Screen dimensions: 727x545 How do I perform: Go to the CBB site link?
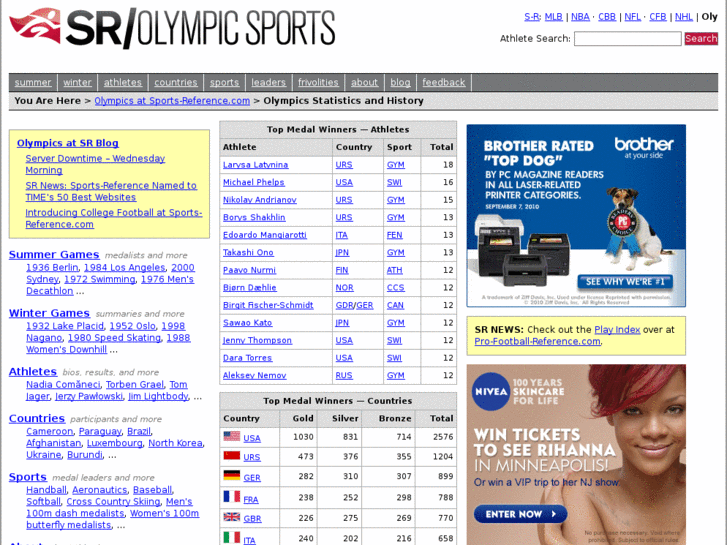607,17
